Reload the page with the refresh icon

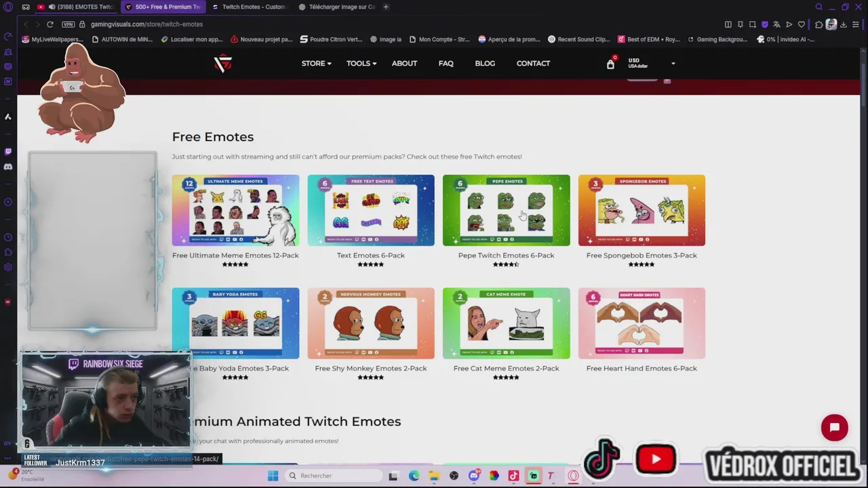50,24
